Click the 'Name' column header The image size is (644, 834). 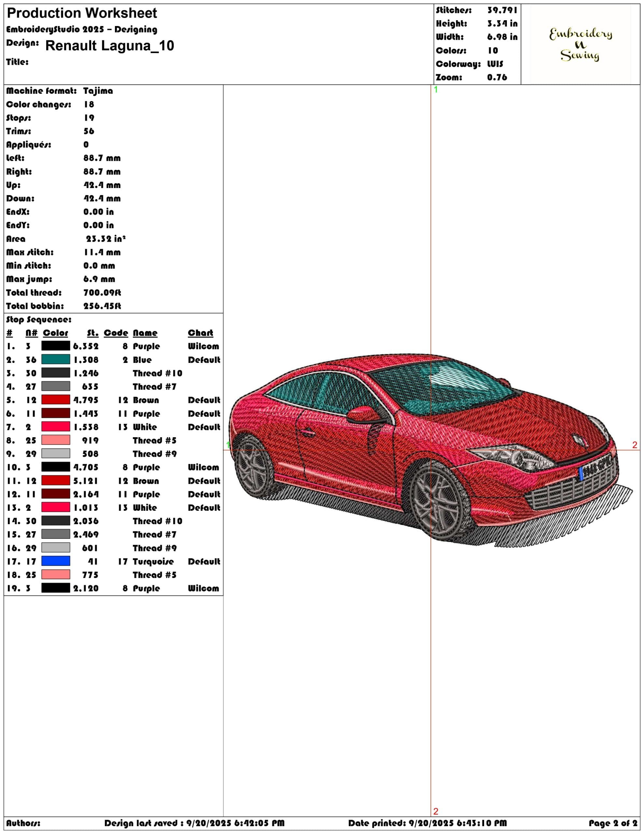pyautogui.click(x=145, y=333)
